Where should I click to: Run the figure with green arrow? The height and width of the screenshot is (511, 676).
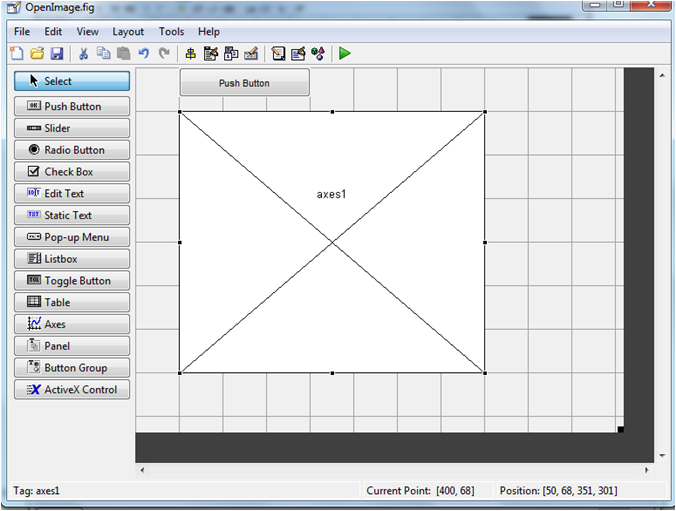pos(344,53)
